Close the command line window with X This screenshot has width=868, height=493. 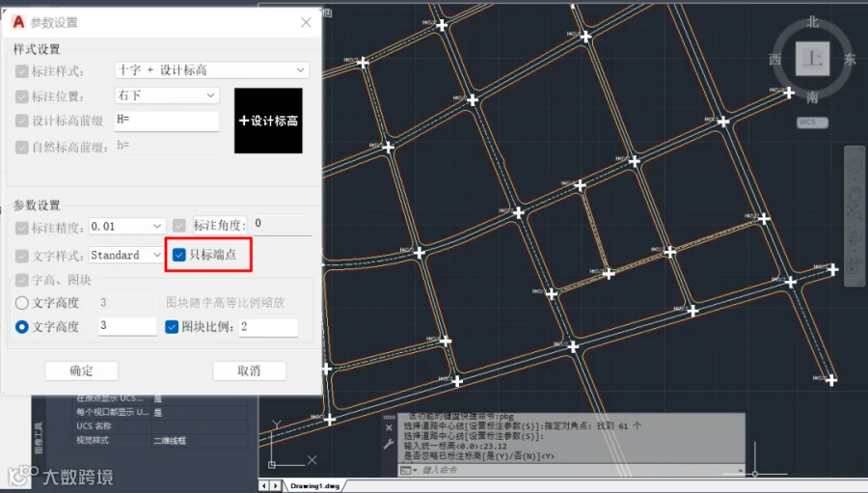[389, 427]
